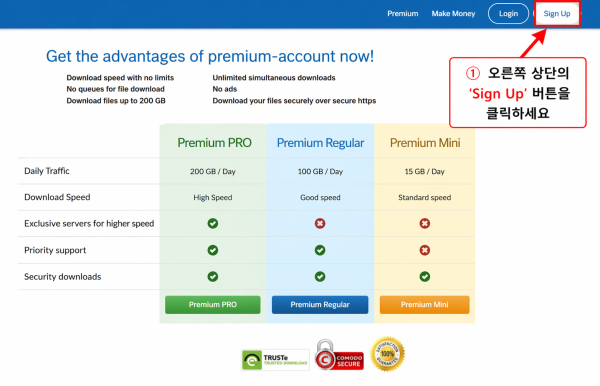The width and height of the screenshot is (600, 386).
Task: Click Regular priority support green checkmark
Action: click(x=320, y=250)
